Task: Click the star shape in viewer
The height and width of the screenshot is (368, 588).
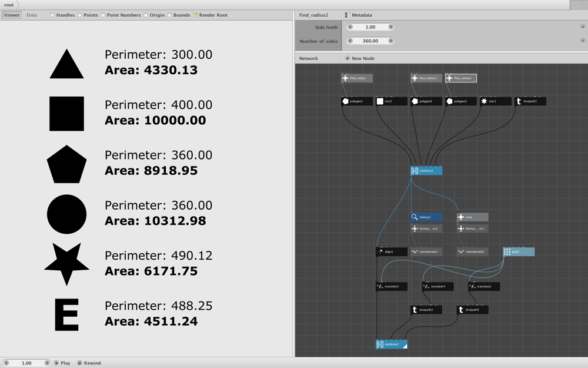Action: coord(67,264)
